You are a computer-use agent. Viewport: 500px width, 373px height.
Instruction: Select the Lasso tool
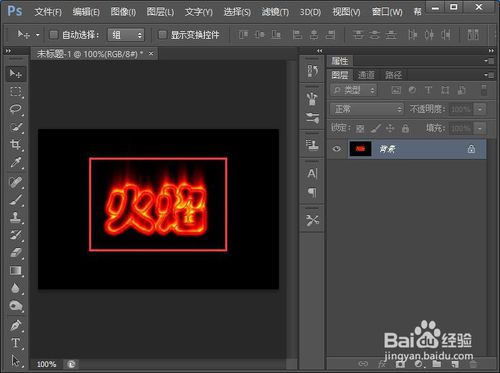15,109
